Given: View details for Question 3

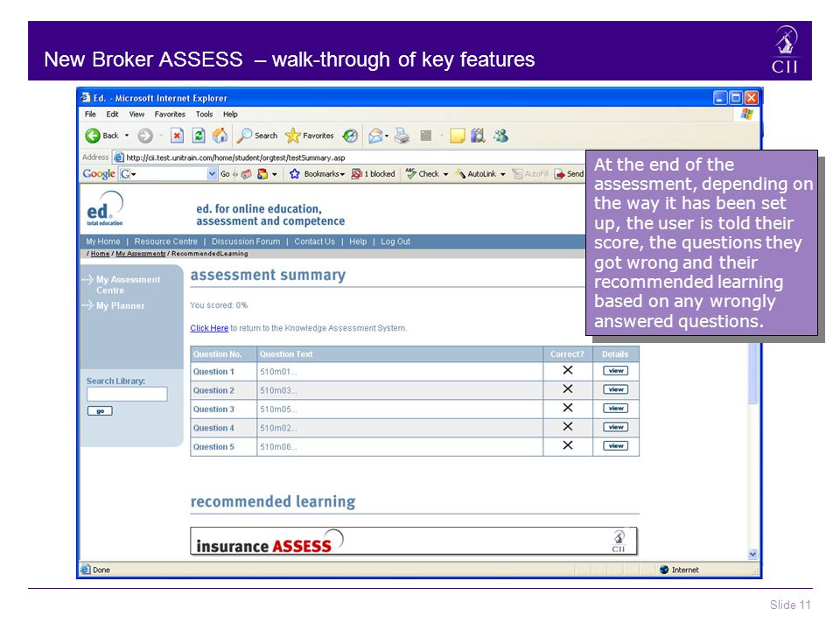Looking at the screenshot, I should pyautogui.click(x=615, y=409).
